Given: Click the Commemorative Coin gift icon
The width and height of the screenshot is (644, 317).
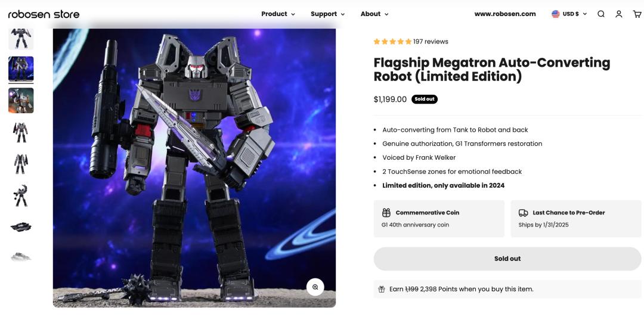Looking at the screenshot, I should click(386, 213).
